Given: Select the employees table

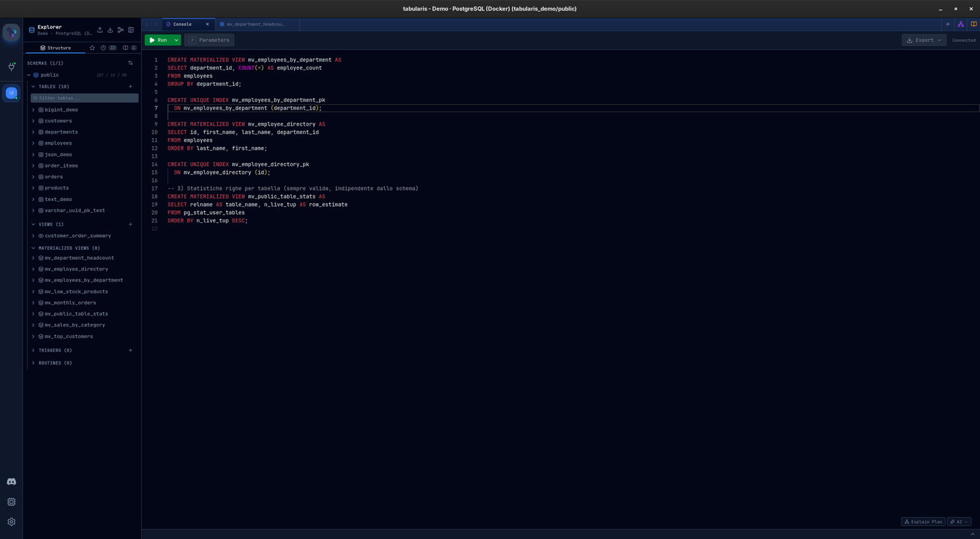Looking at the screenshot, I should pos(58,143).
